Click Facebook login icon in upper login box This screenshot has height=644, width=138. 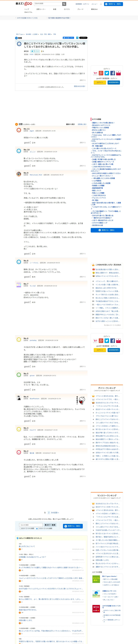(113, 73)
